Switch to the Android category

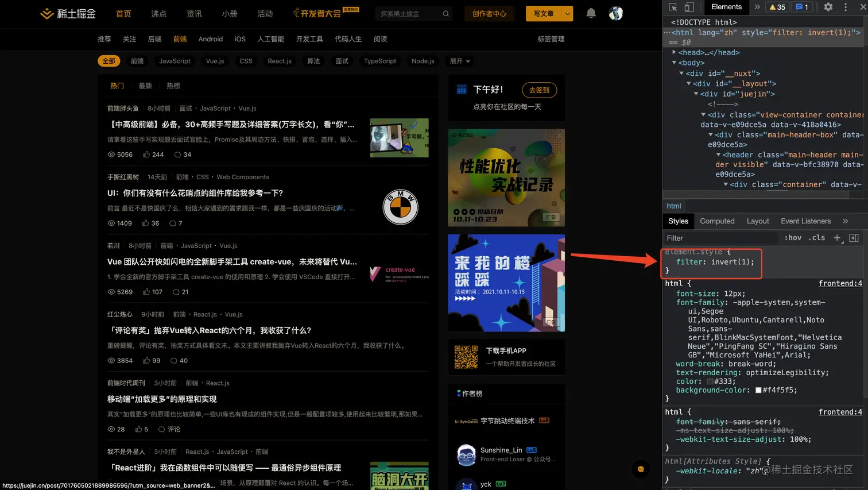[x=210, y=39]
